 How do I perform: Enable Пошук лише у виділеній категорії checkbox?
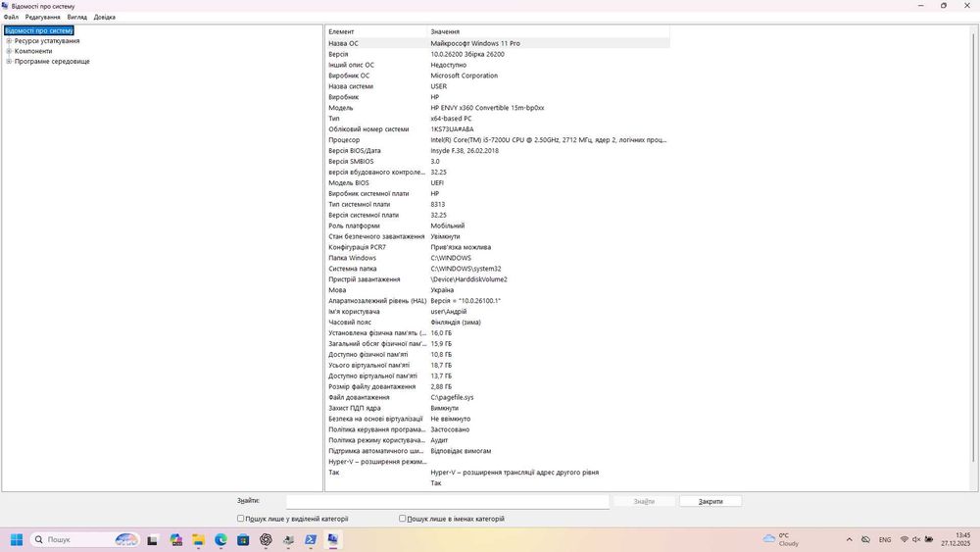(x=241, y=519)
